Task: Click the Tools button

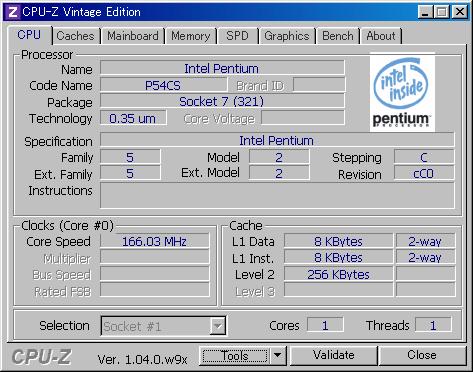Action: tap(235, 356)
